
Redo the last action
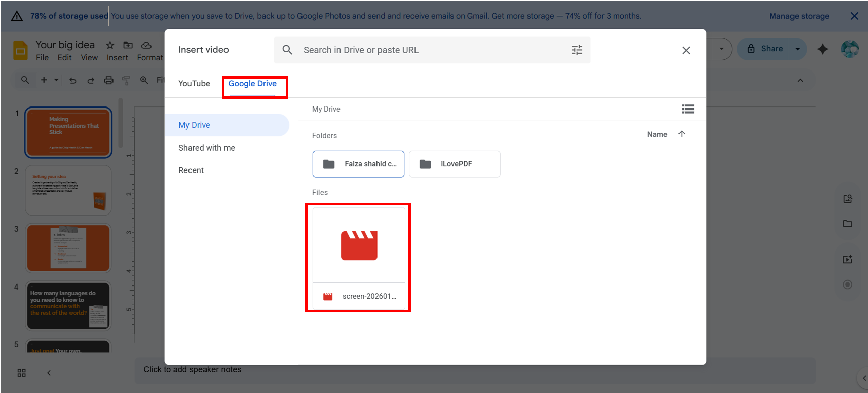(91, 80)
